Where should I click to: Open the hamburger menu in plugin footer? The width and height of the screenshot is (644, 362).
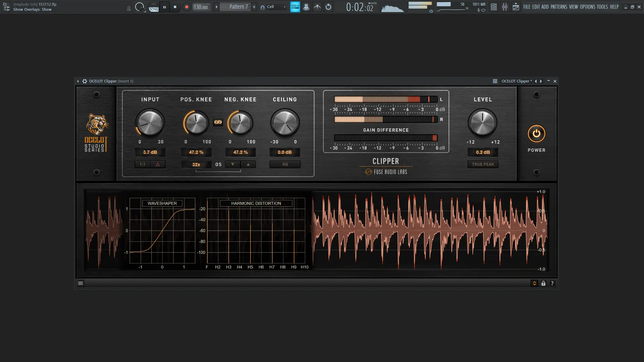[x=80, y=283]
